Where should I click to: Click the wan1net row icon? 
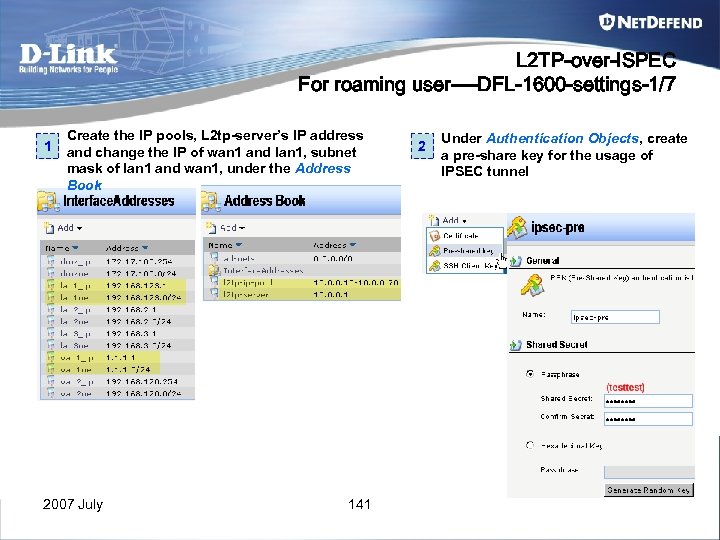(51, 369)
